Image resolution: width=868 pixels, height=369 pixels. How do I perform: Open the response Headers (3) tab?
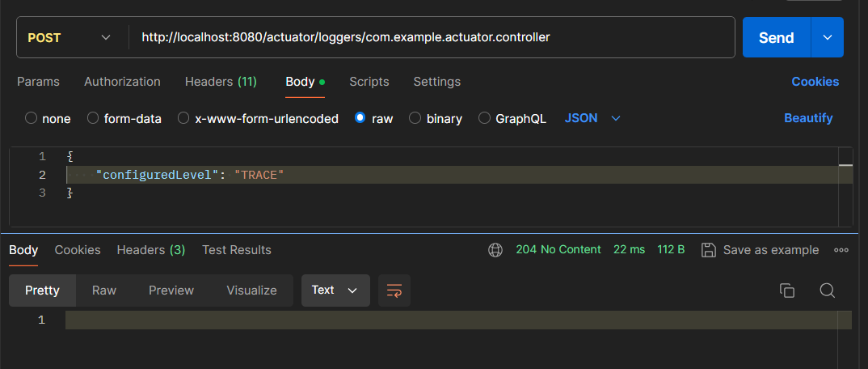tap(151, 250)
